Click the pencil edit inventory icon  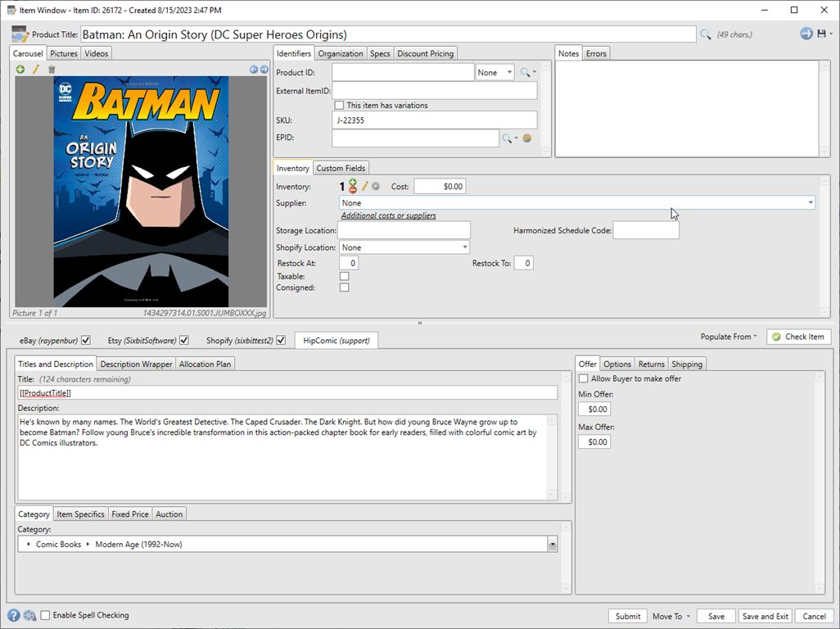pyautogui.click(x=365, y=186)
